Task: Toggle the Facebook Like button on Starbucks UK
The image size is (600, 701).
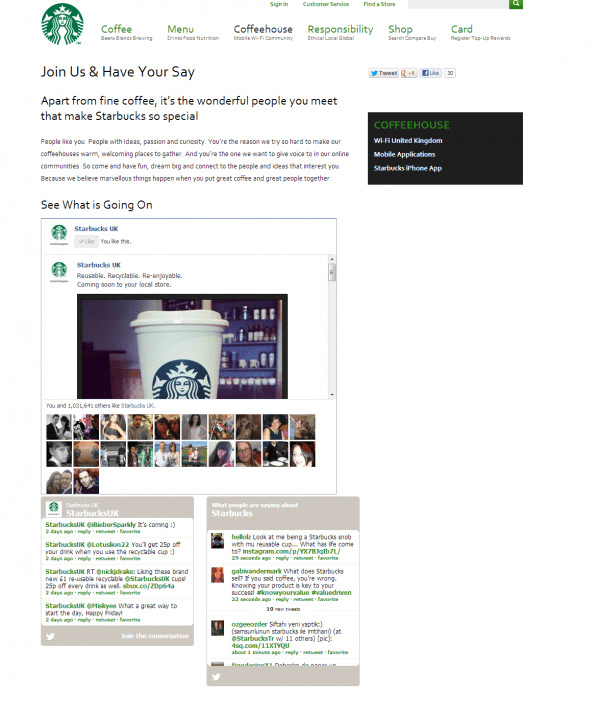Action: point(86,241)
